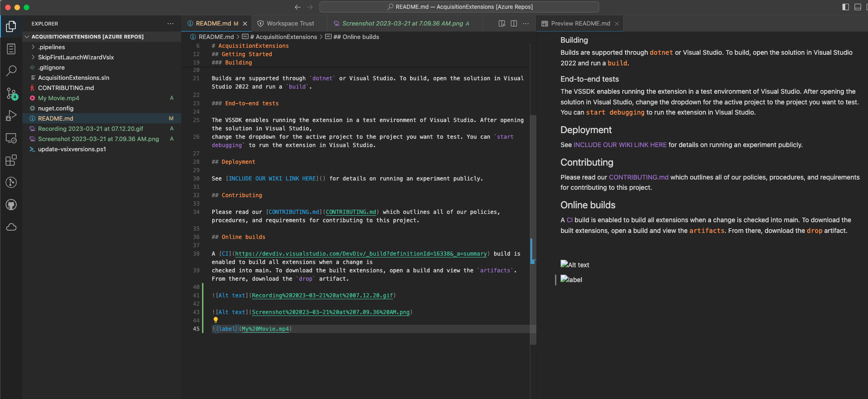868x399 pixels.
Task: Switch to the Preview README.md tab
Action: 580,24
